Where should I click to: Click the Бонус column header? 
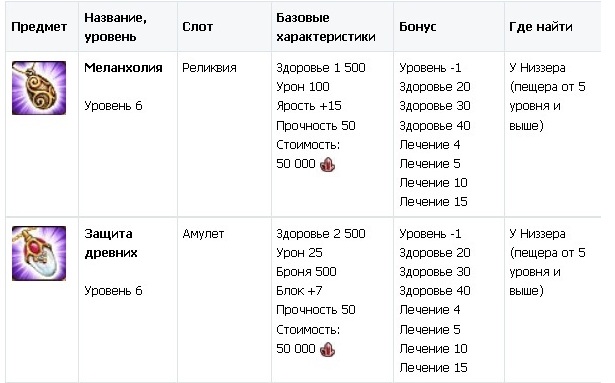pos(418,27)
